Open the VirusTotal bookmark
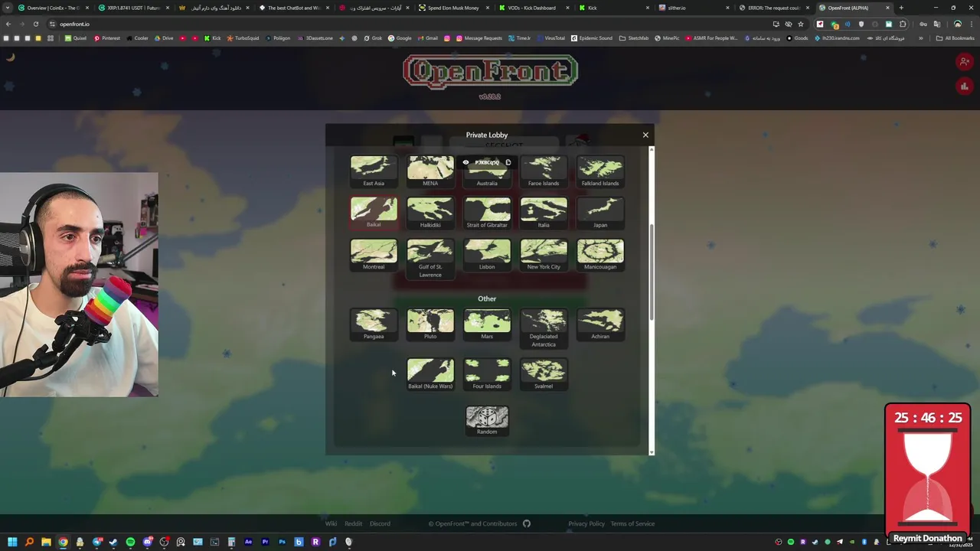The width and height of the screenshot is (980, 551). [x=550, y=38]
